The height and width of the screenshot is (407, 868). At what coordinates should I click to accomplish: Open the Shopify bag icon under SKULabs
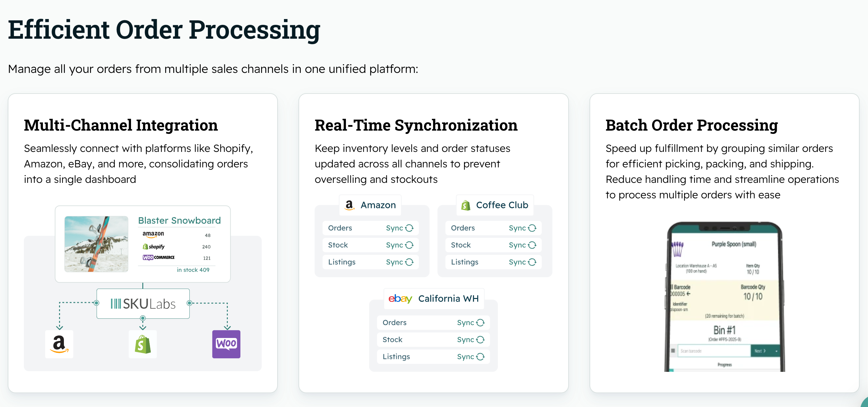coord(143,344)
